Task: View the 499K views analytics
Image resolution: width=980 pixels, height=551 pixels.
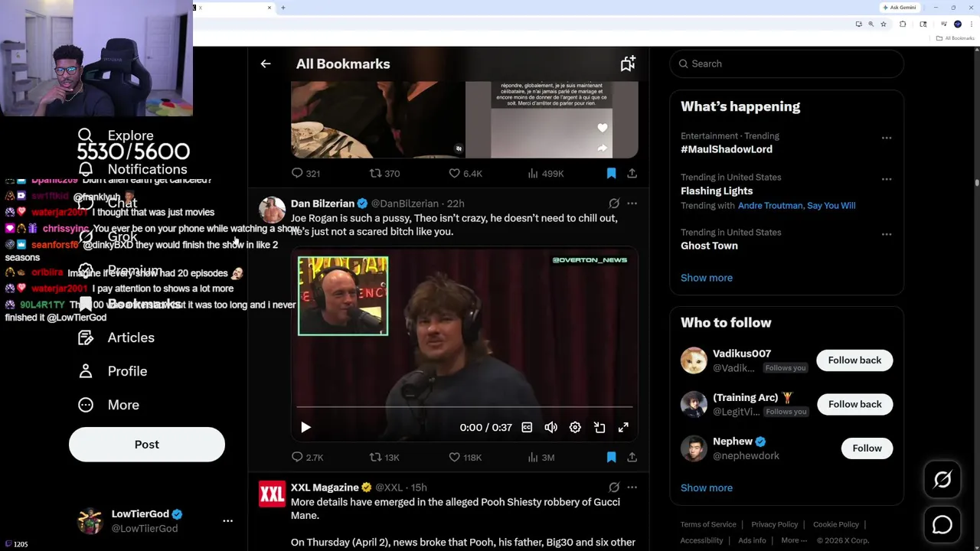Action: [545, 174]
